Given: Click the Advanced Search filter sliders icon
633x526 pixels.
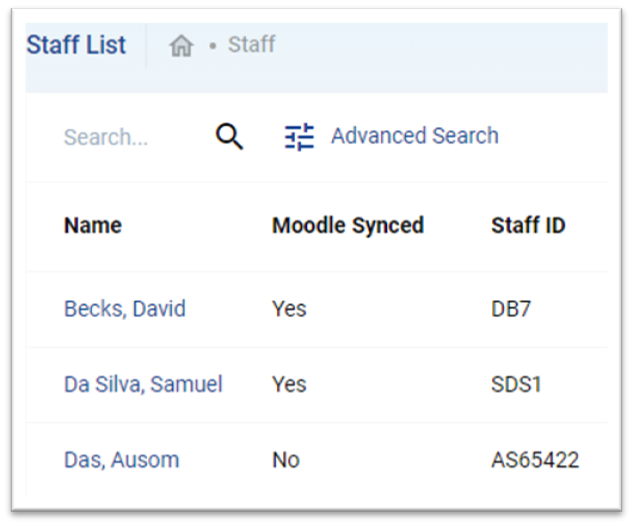Looking at the screenshot, I should click(x=299, y=137).
